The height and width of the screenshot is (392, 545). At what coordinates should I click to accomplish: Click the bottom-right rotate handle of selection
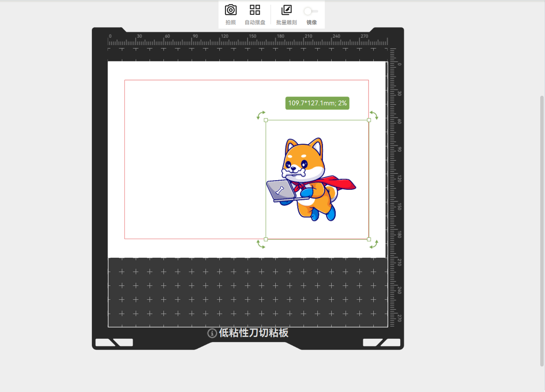point(374,244)
